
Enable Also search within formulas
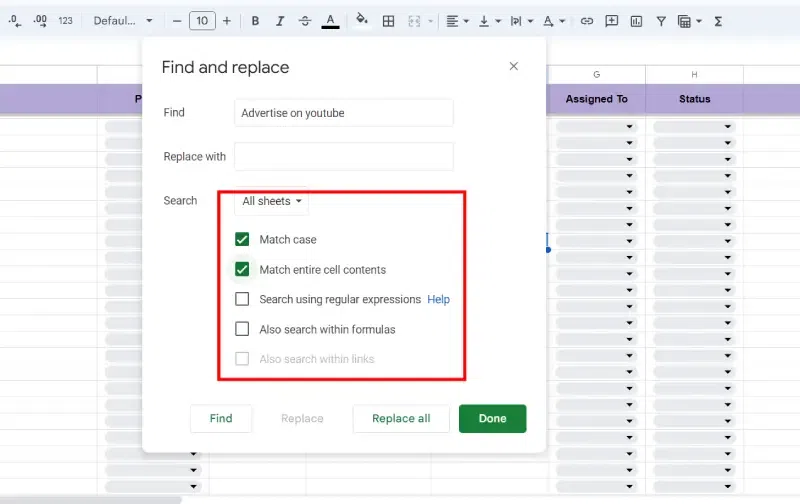tap(242, 329)
